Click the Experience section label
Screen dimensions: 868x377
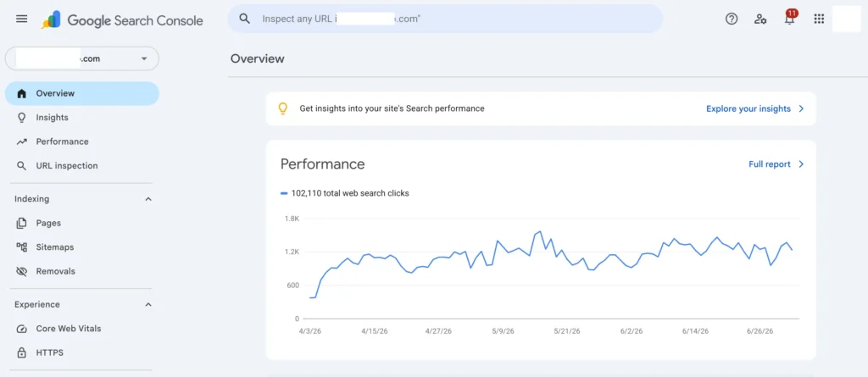tap(37, 304)
